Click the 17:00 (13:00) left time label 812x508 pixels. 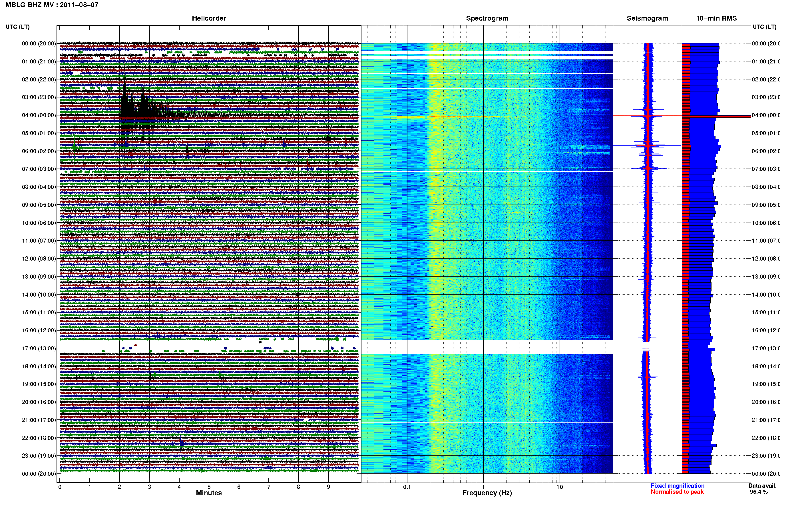[39, 348]
